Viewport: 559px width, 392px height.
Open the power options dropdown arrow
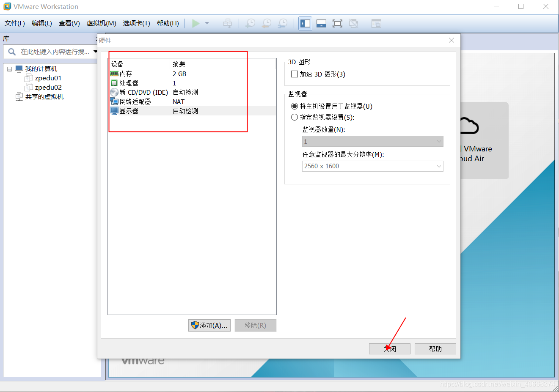click(207, 23)
